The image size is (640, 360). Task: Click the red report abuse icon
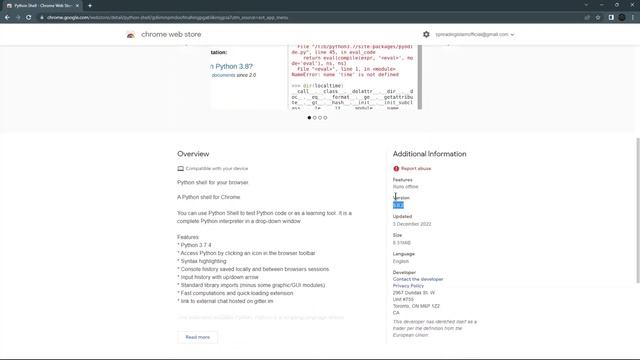click(x=396, y=169)
